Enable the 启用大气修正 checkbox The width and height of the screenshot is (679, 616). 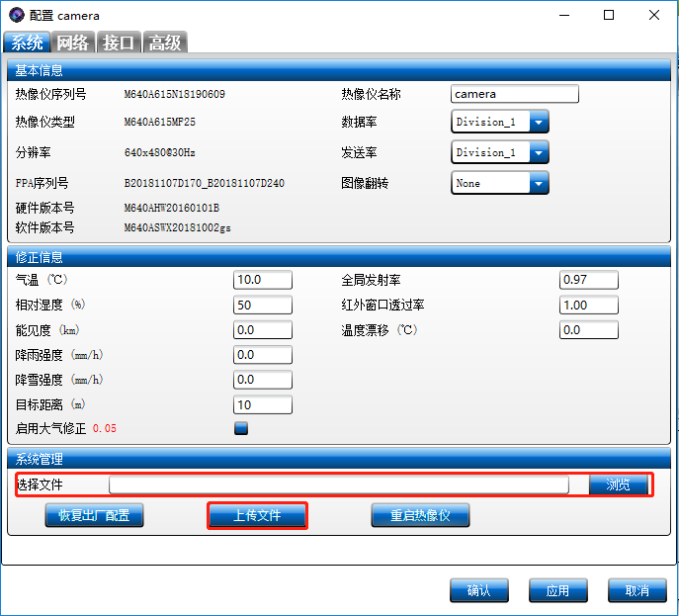240,428
